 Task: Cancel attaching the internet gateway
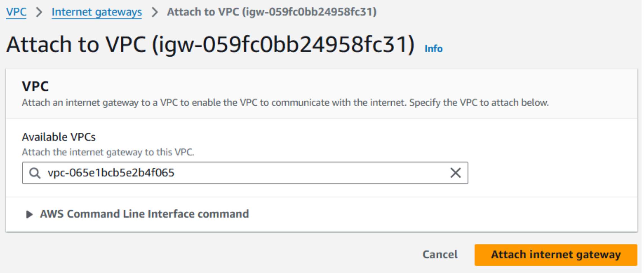coord(440,254)
